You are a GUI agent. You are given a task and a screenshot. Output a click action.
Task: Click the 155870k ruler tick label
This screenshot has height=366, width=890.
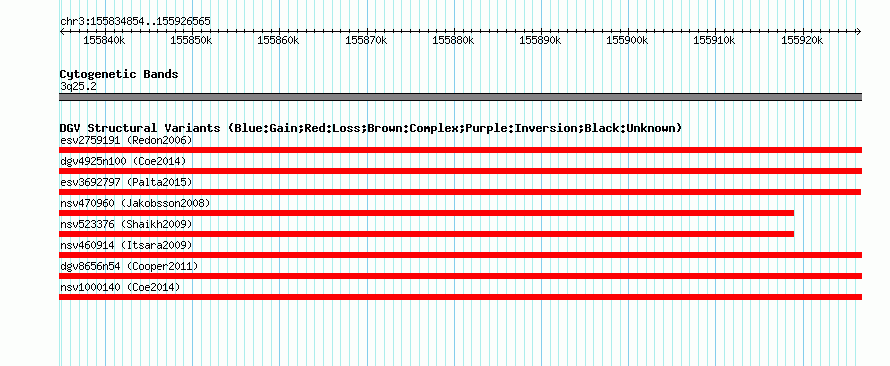(x=366, y=41)
